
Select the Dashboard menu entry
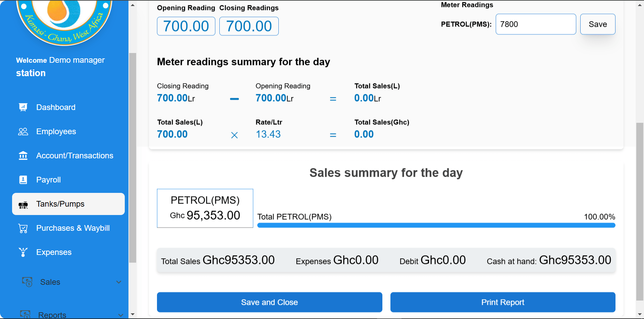pyautogui.click(x=56, y=107)
